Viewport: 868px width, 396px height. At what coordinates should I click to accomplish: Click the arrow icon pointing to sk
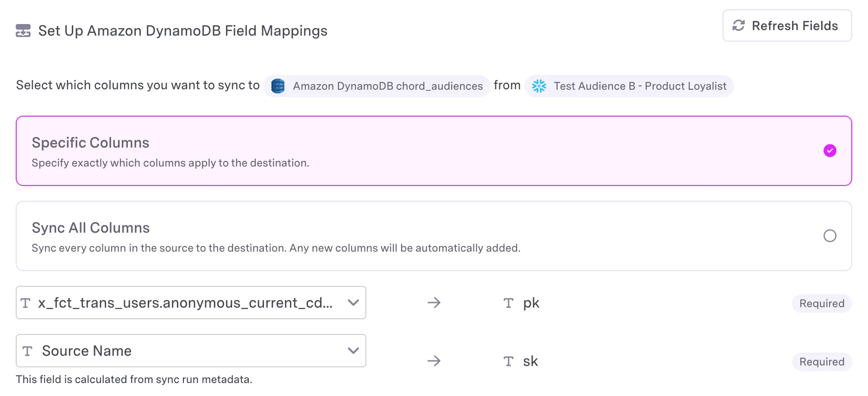[x=434, y=361]
